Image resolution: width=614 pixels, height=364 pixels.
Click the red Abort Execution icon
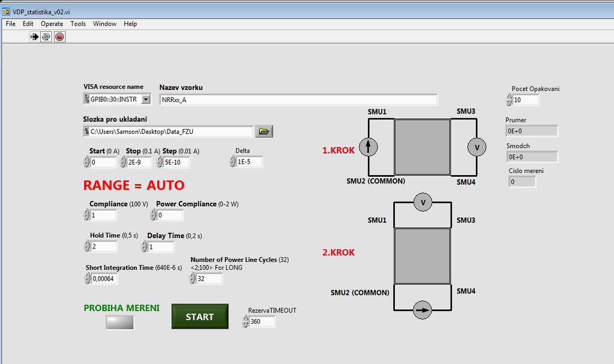pyautogui.click(x=59, y=37)
